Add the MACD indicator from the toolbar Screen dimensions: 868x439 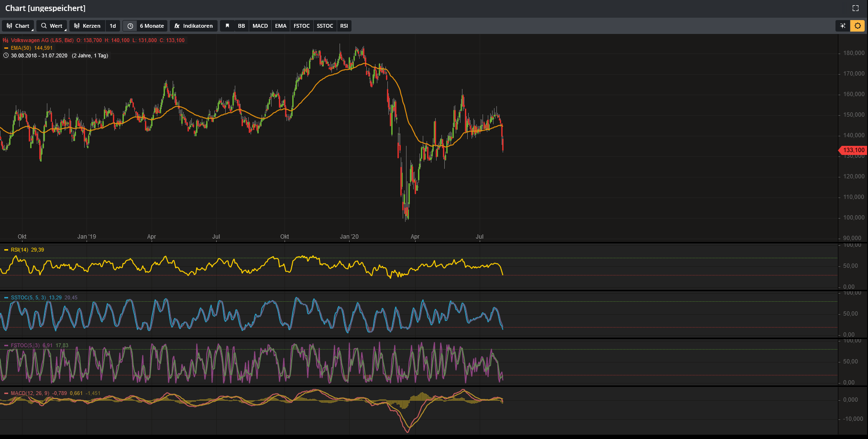(x=260, y=26)
